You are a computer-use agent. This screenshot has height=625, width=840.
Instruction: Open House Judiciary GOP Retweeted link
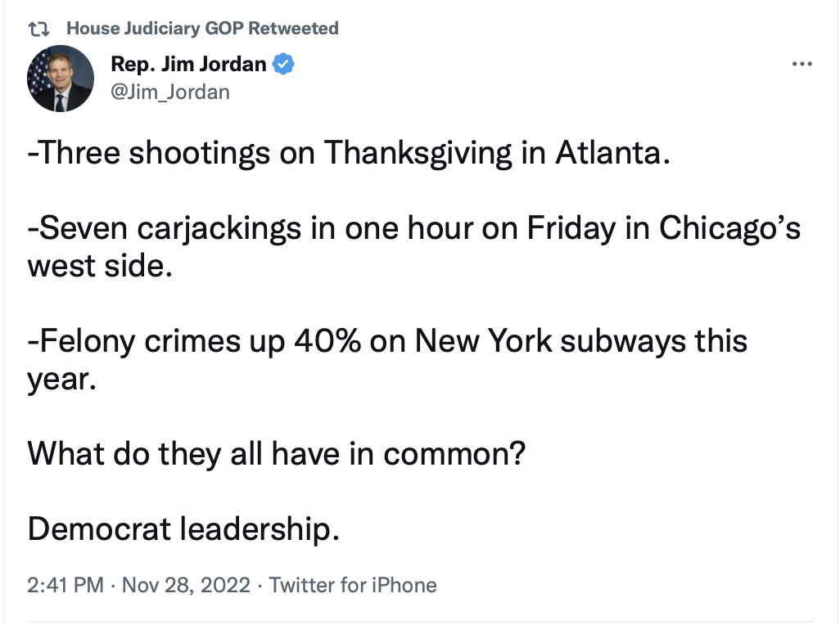click(x=201, y=29)
